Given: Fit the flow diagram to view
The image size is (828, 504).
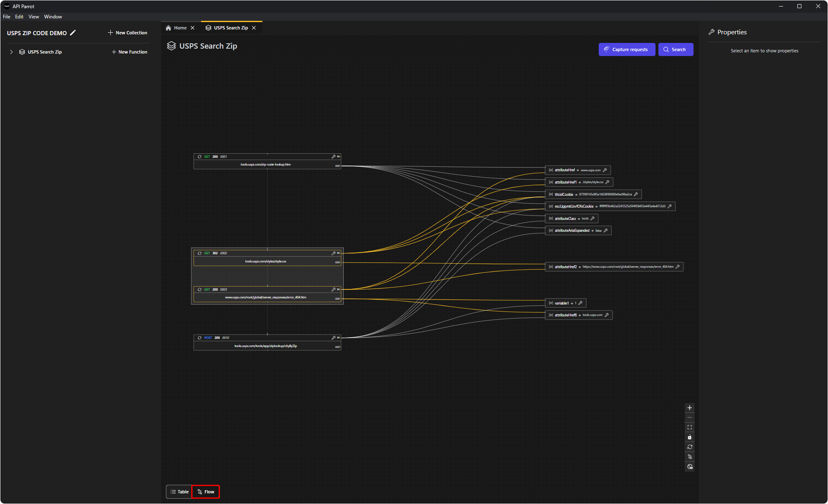Looking at the screenshot, I should click(689, 428).
